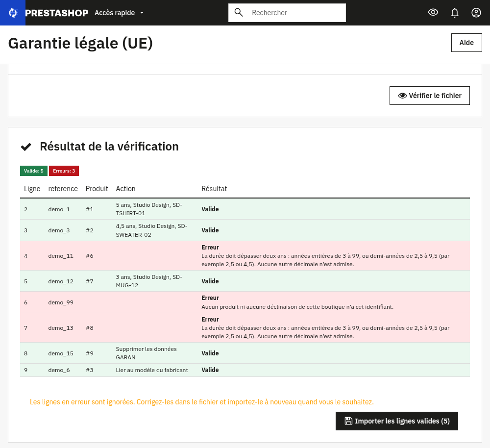Click the Garantie légale (UE) title

[80, 43]
